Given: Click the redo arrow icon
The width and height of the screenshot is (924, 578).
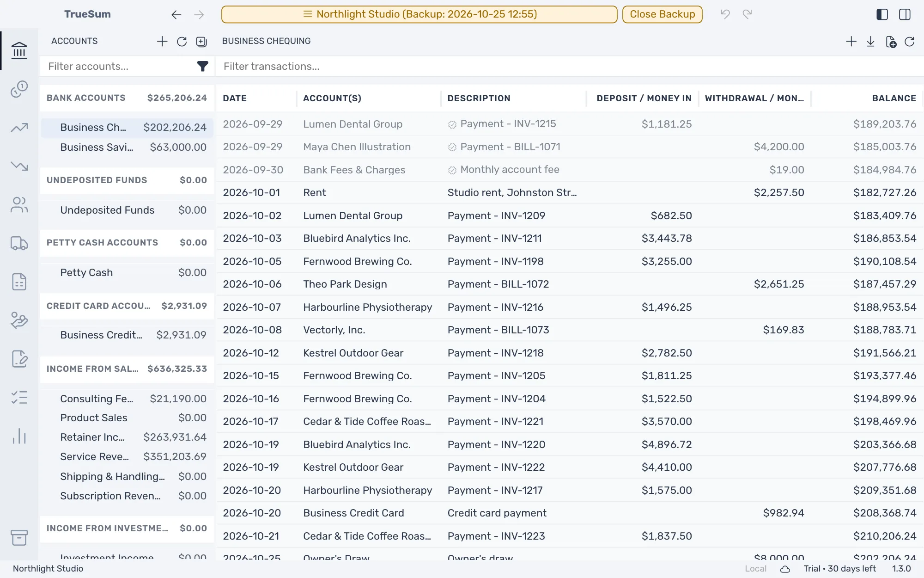Looking at the screenshot, I should pyautogui.click(x=747, y=14).
